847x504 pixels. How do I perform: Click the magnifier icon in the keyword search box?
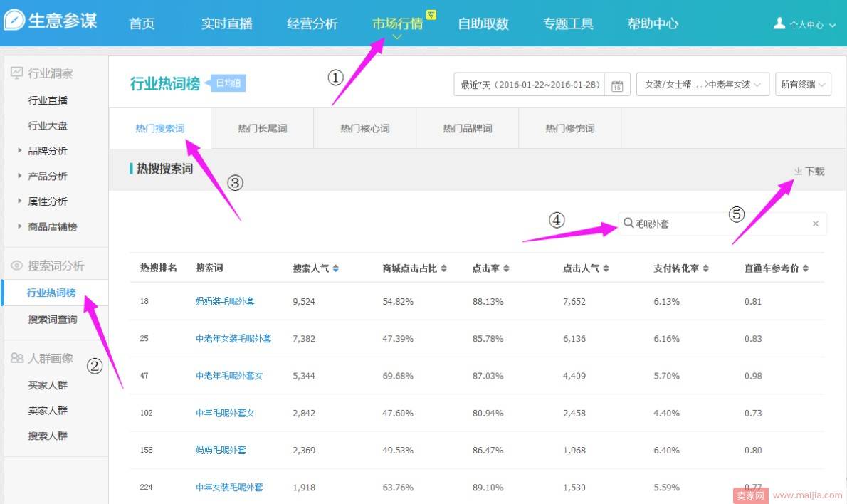627,223
